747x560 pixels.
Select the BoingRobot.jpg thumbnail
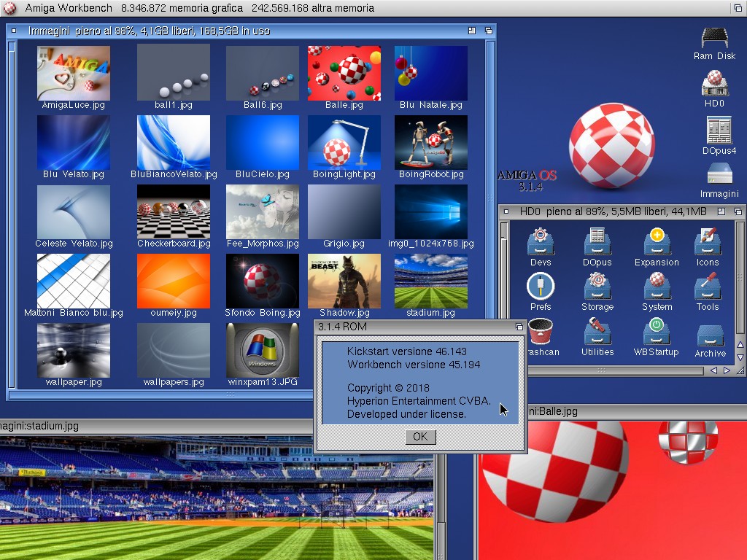431,142
